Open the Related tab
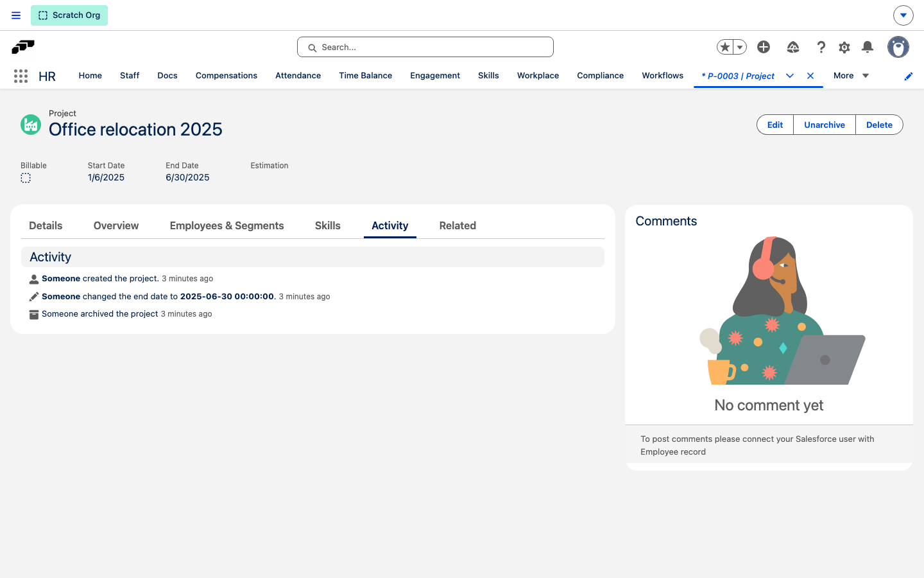The image size is (924, 578). [x=458, y=225]
